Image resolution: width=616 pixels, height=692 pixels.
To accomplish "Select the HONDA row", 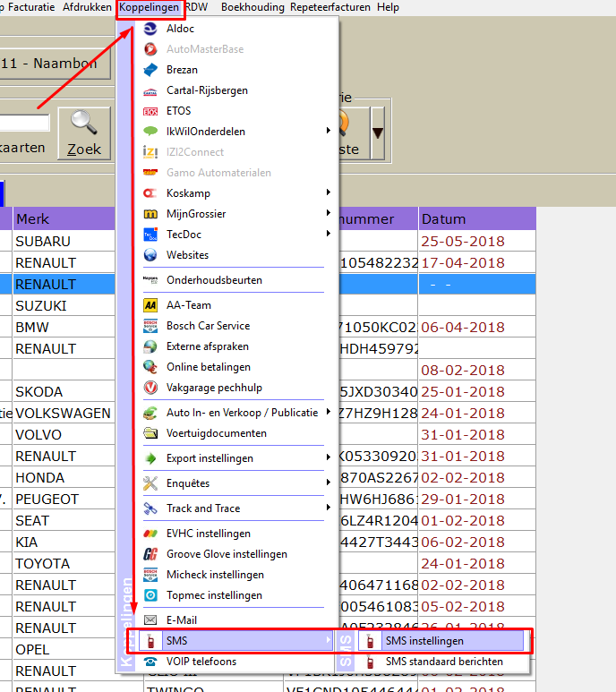I will (64, 477).
